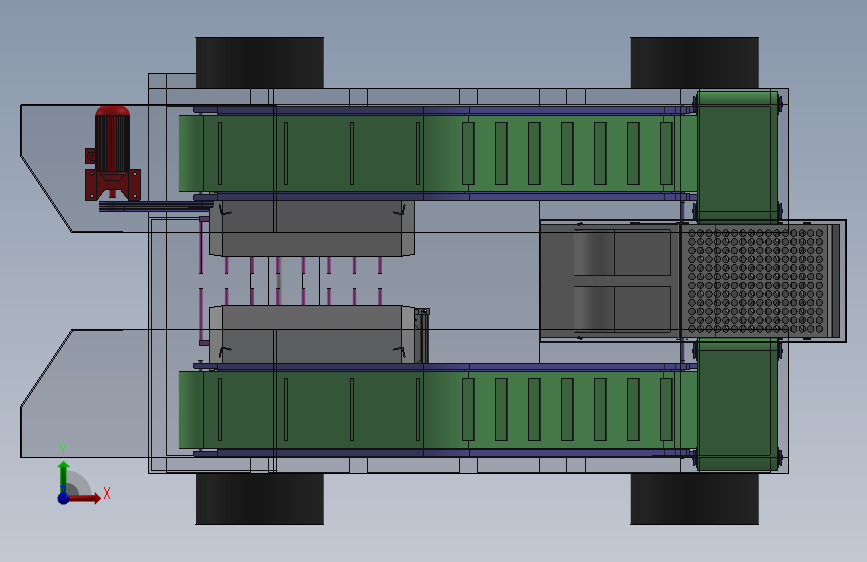867x562 pixels.
Task: Click the green Y axis arrow of the triad
Action: (x=64, y=477)
